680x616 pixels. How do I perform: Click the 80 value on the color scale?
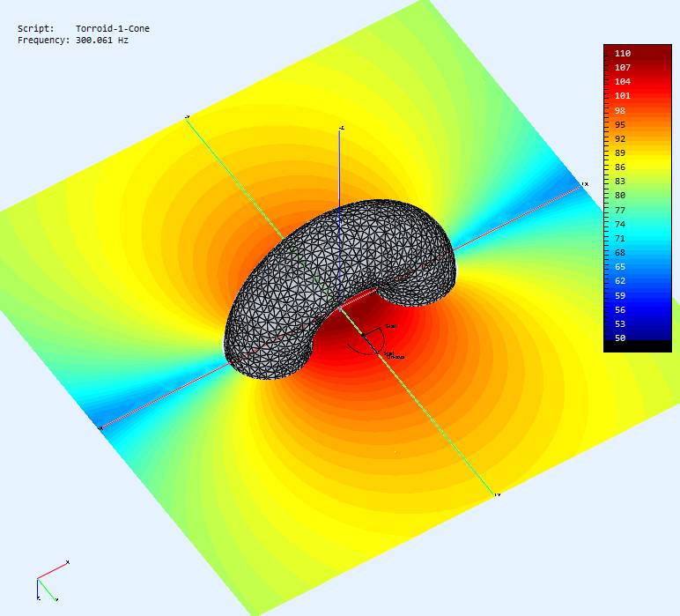[x=620, y=196]
